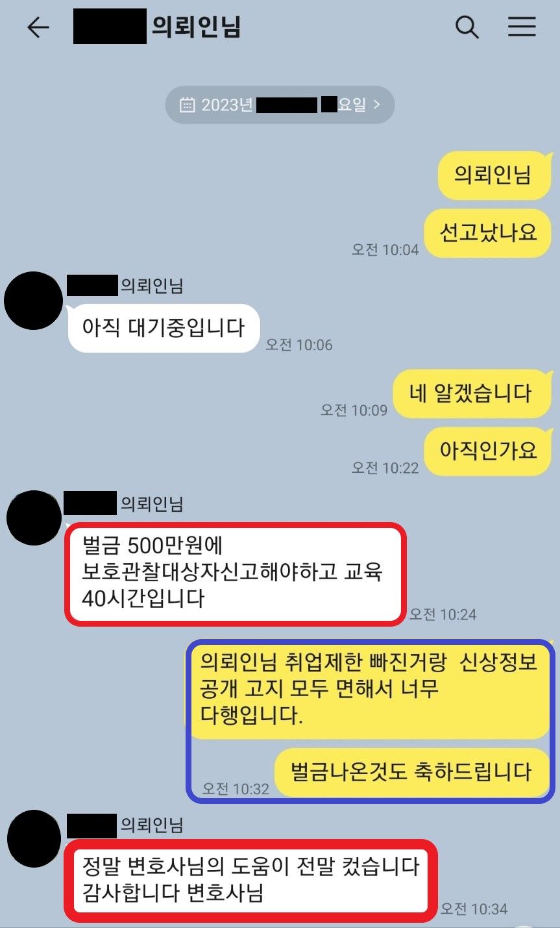The height and width of the screenshot is (928, 560).
Task: Tap the chat room title 의뢰인님
Action: tap(196, 27)
